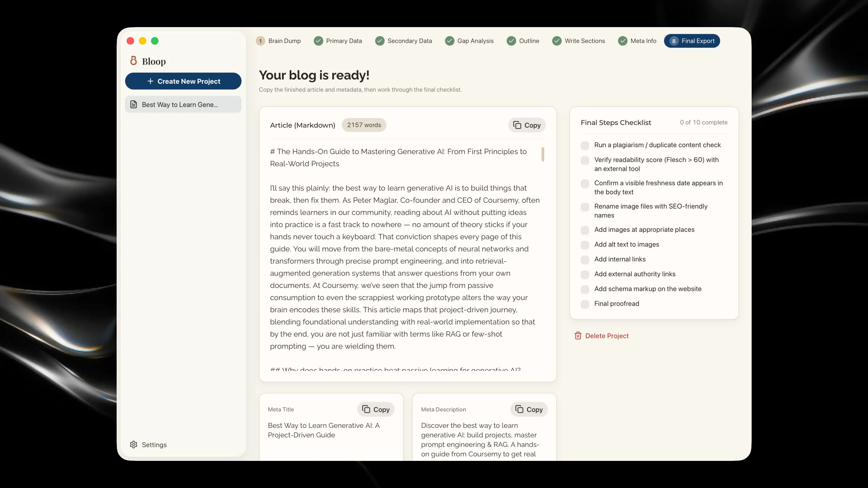Check 'Add external authority links'
The image size is (868, 488).
point(585,274)
